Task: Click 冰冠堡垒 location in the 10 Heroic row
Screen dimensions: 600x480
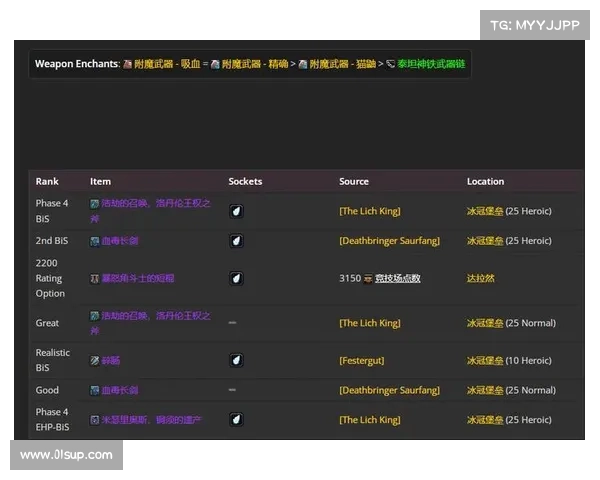Action: tap(484, 360)
